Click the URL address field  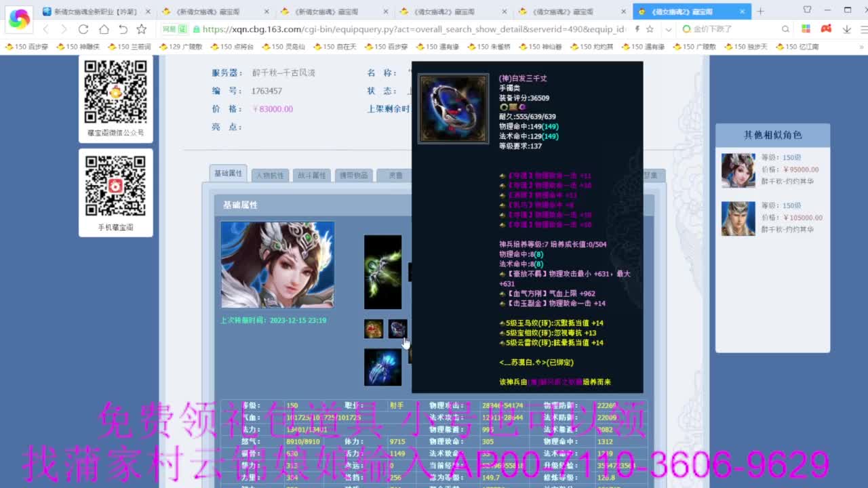[415, 29]
